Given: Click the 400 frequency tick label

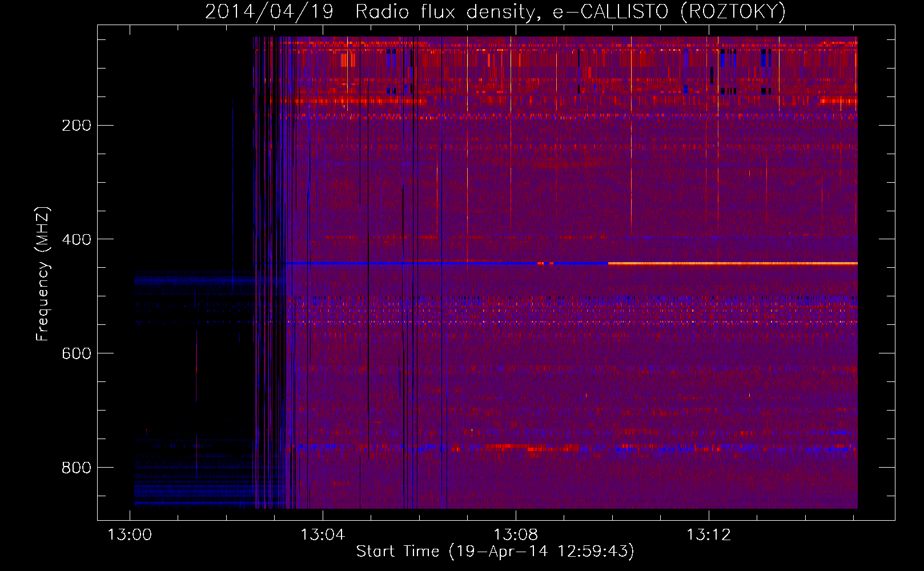Looking at the screenshot, I should coord(77,239).
